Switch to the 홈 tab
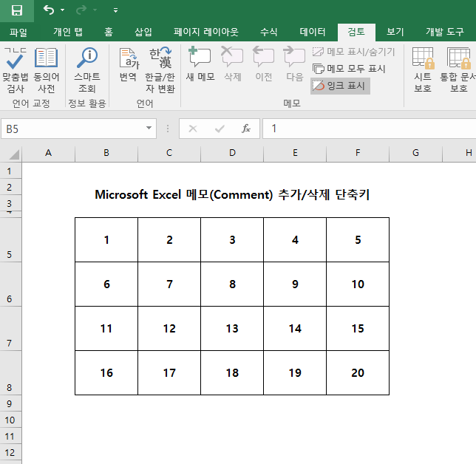This screenshot has width=476, height=464. point(109,32)
